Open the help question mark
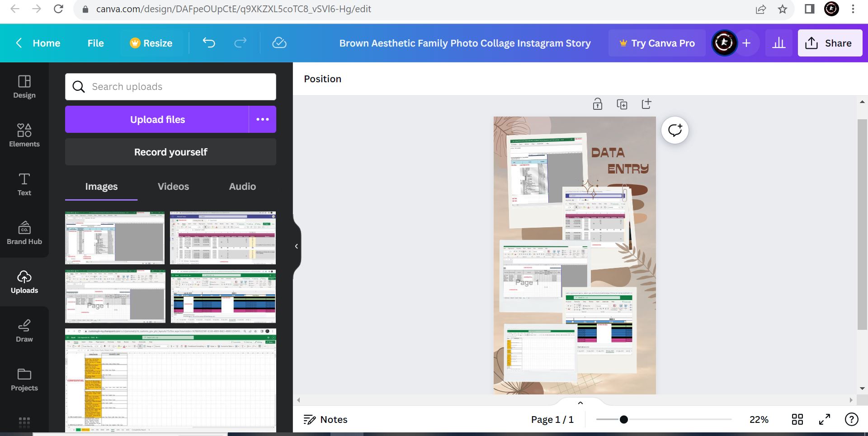 [852, 419]
